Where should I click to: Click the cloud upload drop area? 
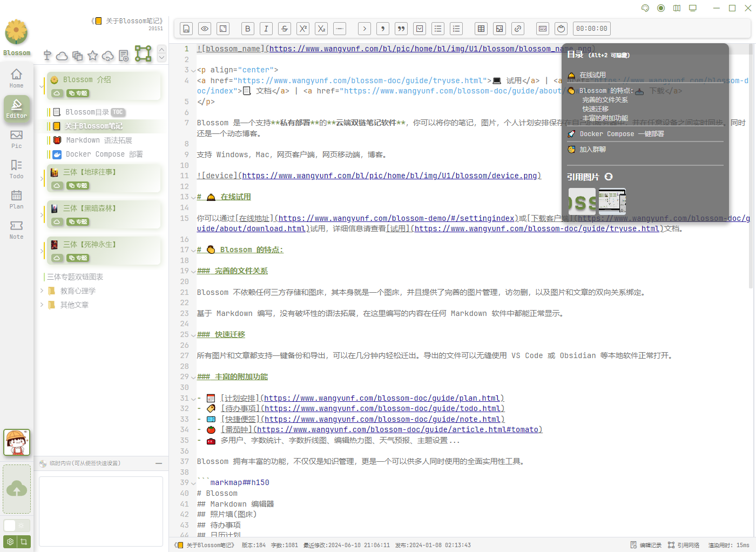[x=17, y=489]
